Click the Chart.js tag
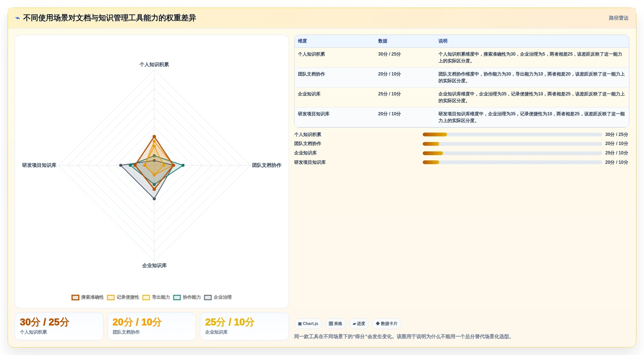This screenshot has width=644, height=355. tap(308, 323)
